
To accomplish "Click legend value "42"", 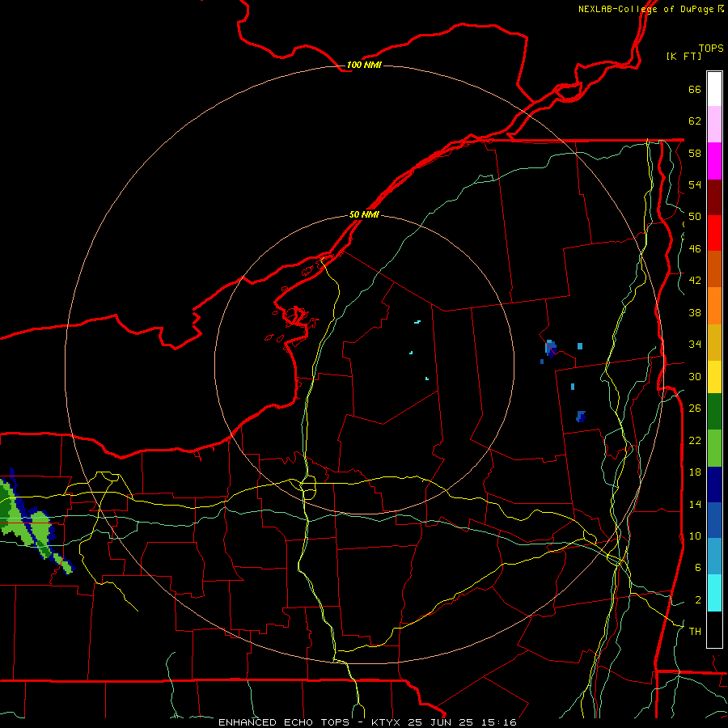I will point(695,281).
